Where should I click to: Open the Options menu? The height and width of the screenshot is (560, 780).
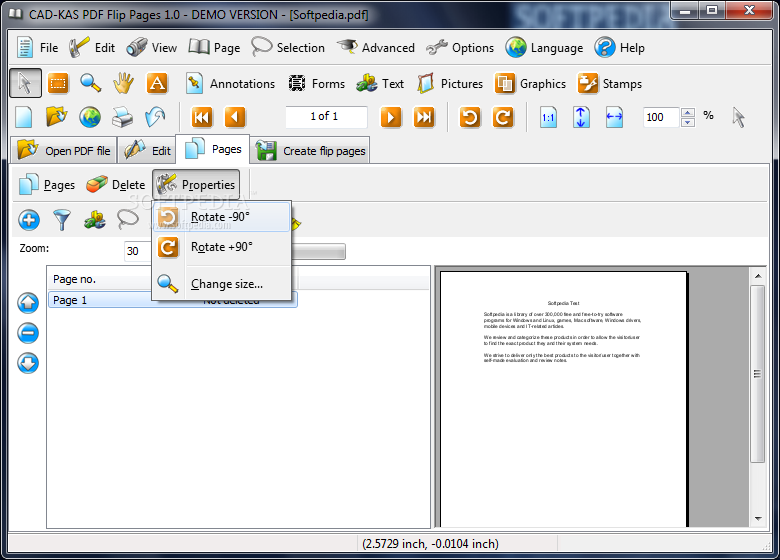(x=460, y=48)
